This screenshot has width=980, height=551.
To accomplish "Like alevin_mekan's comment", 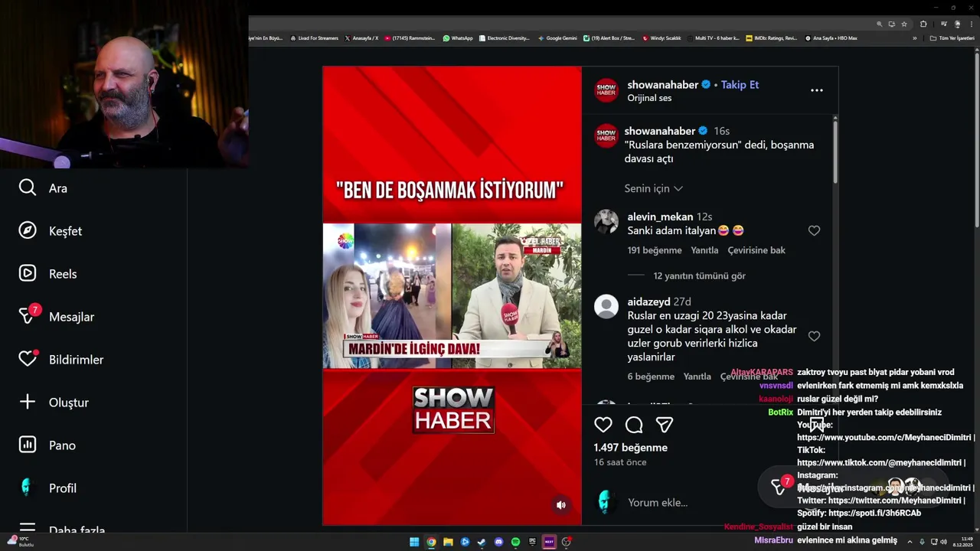I will [x=814, y=230].
